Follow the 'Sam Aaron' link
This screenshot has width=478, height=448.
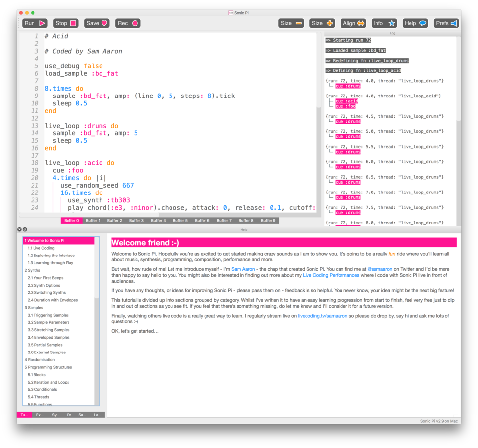[x=243, y=269]
